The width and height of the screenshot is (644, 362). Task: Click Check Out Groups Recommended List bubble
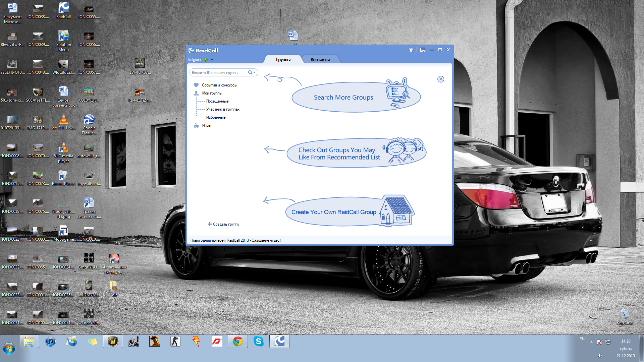point(356,153)
